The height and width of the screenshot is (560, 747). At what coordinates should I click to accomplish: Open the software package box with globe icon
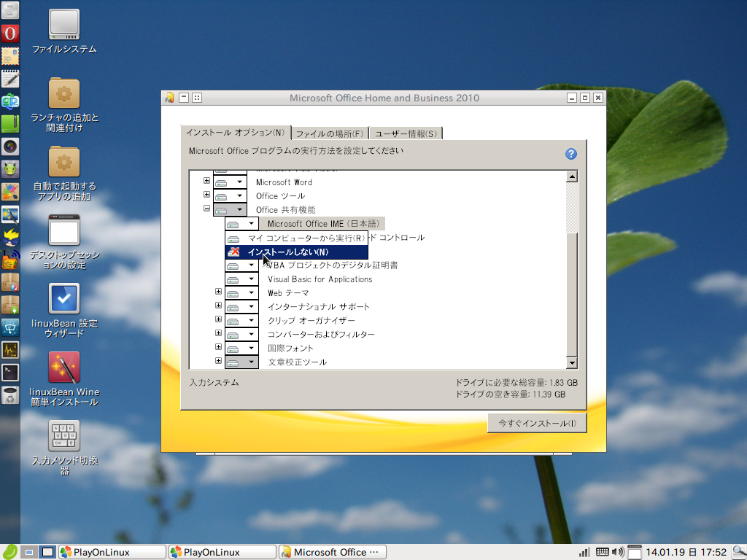[9, 282]
